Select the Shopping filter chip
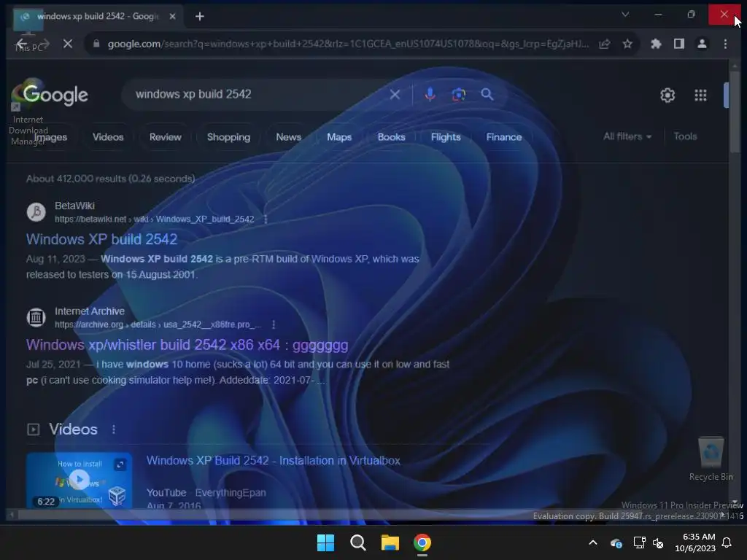Image resolution: width=747 pixels, height=560 pixels. tap(228, 137)
